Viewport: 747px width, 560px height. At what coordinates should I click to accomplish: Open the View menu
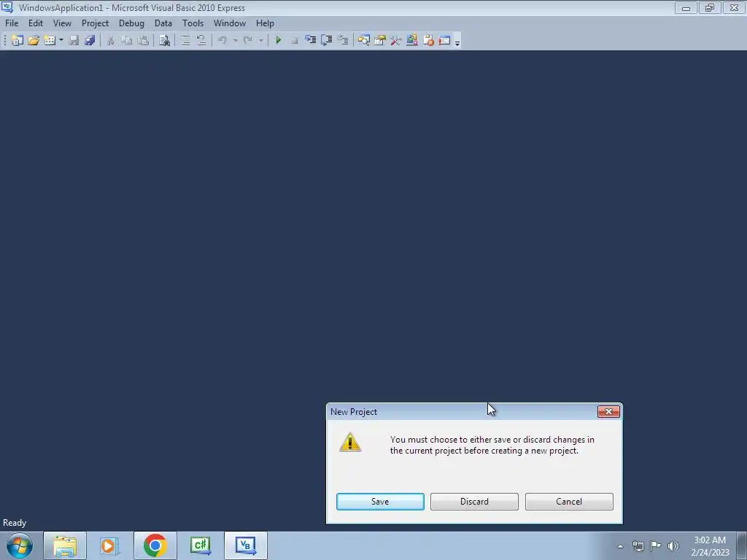point(62,23)
